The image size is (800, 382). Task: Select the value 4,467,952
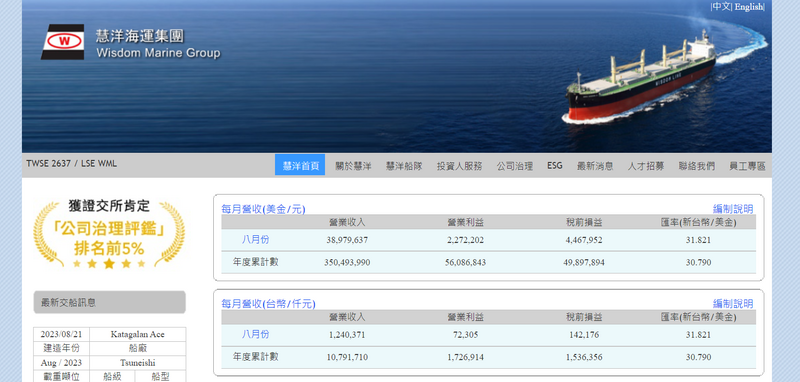click(x=584, y=240)
